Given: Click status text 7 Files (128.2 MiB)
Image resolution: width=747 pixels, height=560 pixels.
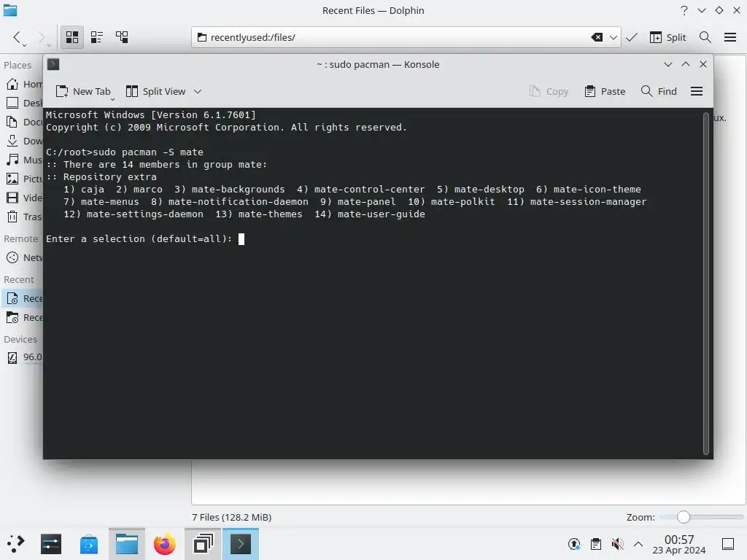Looking at the screenshot, I should 231,517.
